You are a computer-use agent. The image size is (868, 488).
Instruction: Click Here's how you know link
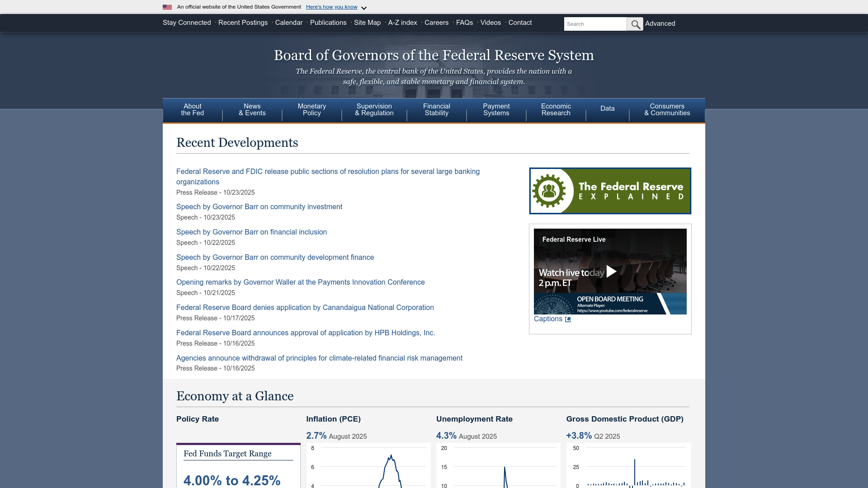pos(331,7)
